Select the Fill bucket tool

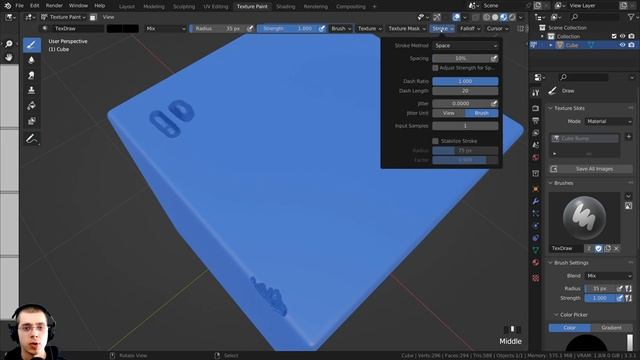pyautogui.click(x=31, y=106)
